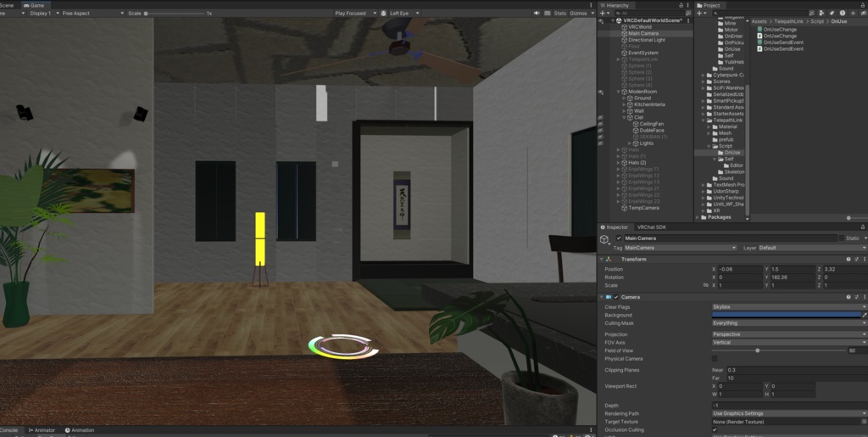Toggle scene visibility for VRCDefaultWorldScene

pyautogui.click(x=601, y=20)
